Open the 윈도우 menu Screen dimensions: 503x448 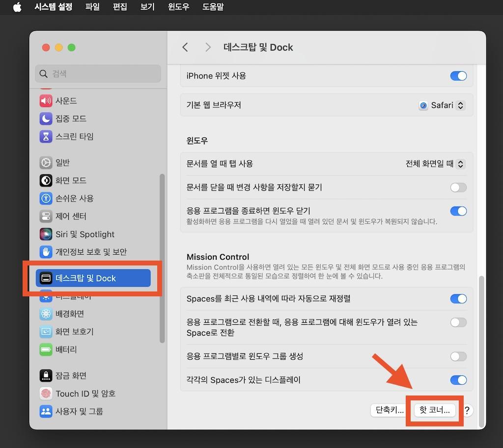tap(179, 7)
